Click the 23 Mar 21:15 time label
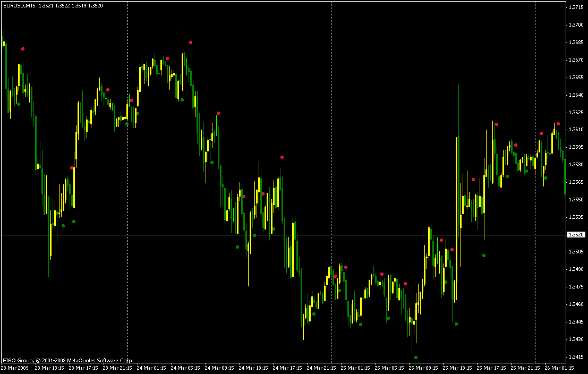 pos(117,368)
